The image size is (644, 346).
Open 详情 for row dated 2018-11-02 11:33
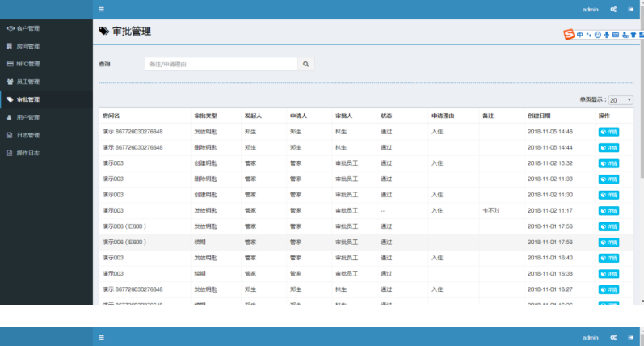608,179
